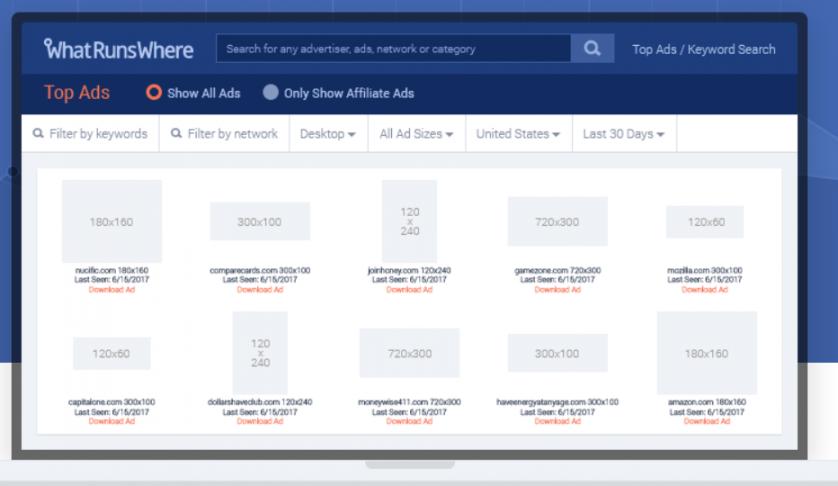
Task: Download the amazon.com ad
Action: pos(706,421)
